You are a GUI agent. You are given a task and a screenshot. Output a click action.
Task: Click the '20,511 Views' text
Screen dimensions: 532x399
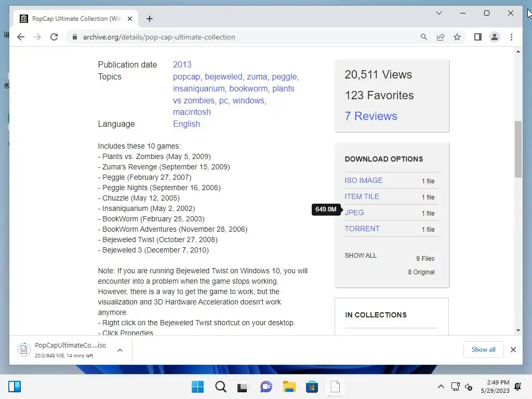(378, 75)
